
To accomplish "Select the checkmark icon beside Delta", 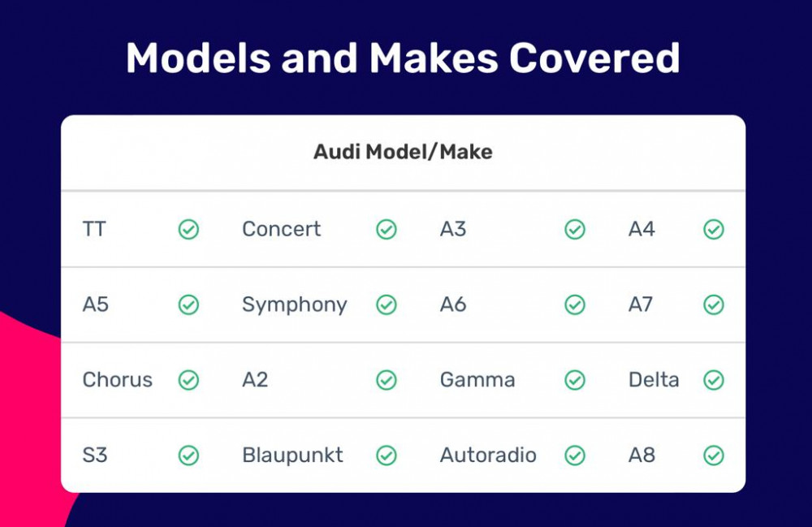I will pos(714,380).
